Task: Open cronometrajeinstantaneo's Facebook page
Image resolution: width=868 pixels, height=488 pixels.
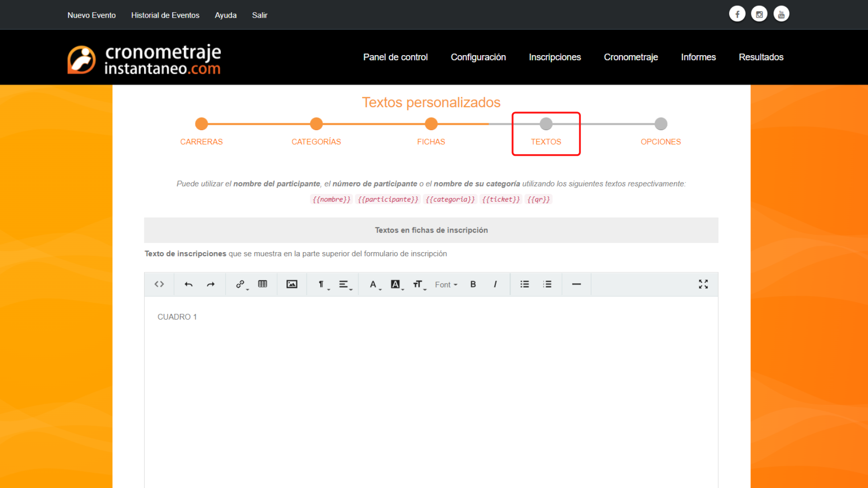Action: (x=737, y=14)
